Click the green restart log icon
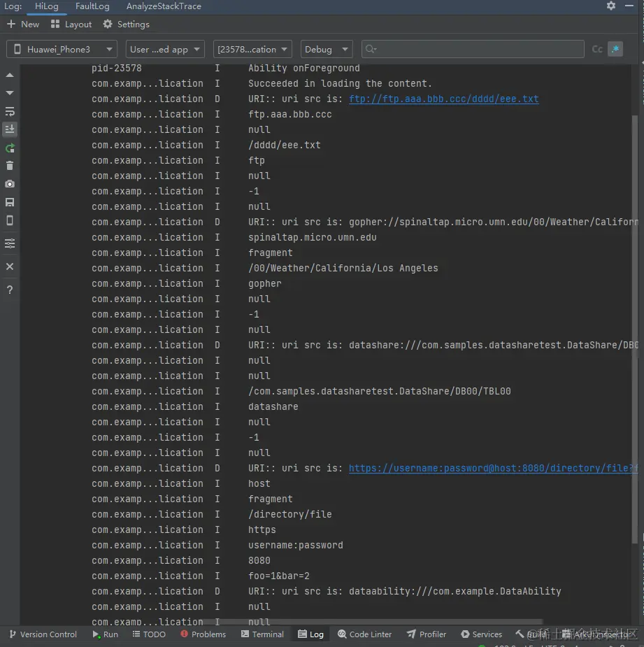Screen dimensions: 644x647 pos(10,148)
